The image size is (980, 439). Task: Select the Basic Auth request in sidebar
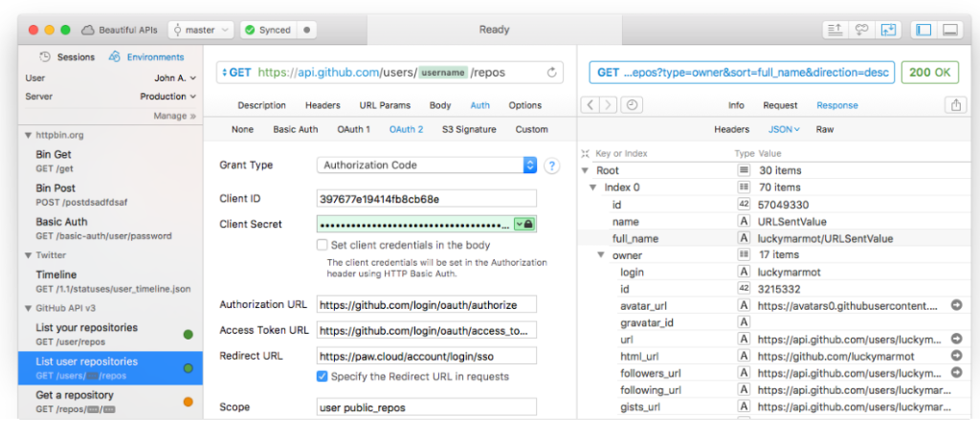pos(110,228)
